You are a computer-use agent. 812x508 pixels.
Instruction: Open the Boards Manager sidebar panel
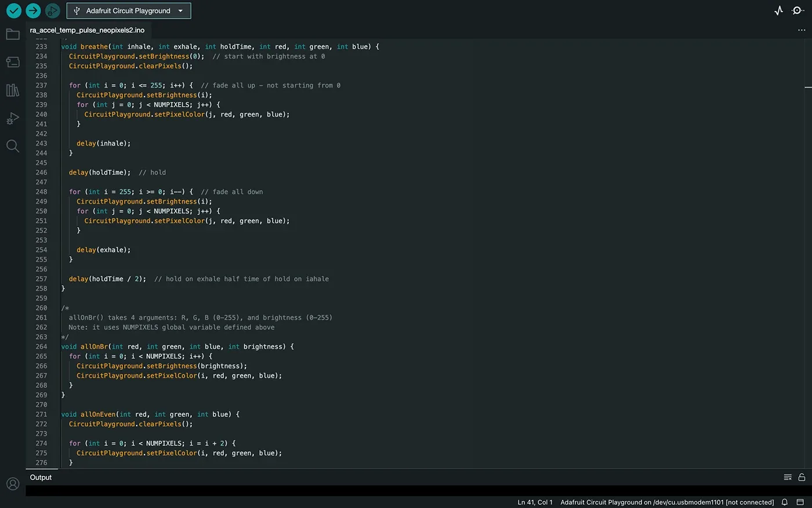[x=13, y=62]
